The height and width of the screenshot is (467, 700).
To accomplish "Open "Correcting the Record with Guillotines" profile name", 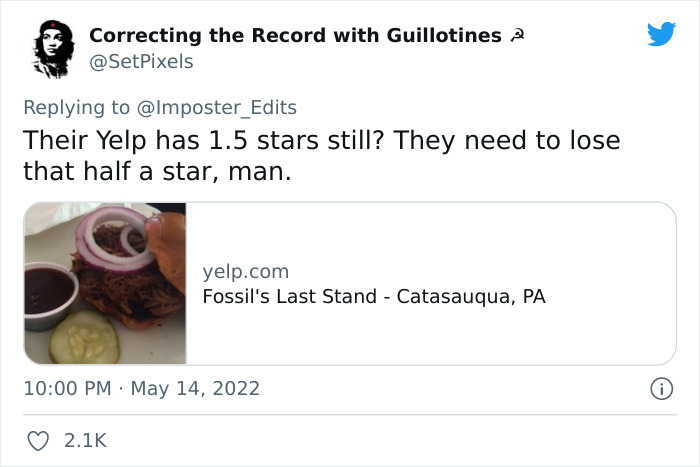I will coord(295,36).
